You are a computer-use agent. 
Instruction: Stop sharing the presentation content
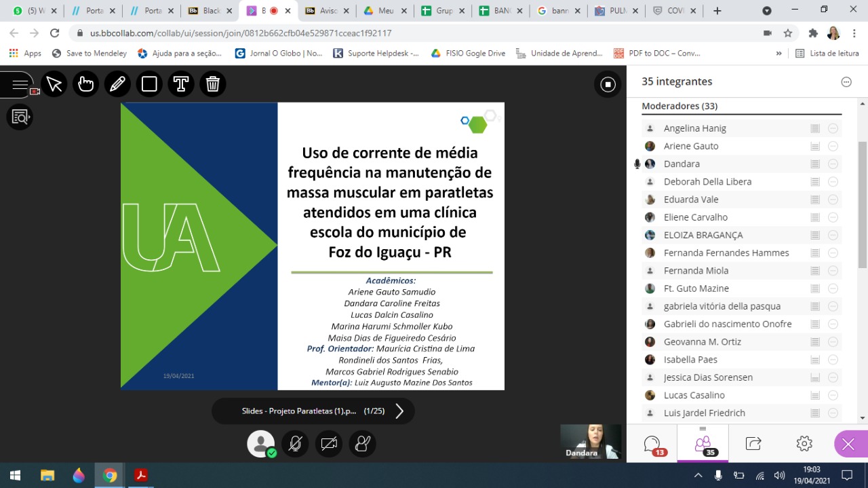tap(608, 84)
